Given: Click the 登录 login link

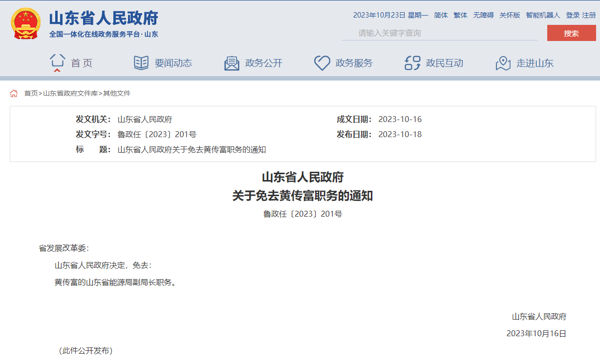Looking at the screenshot, I should 573,15.
